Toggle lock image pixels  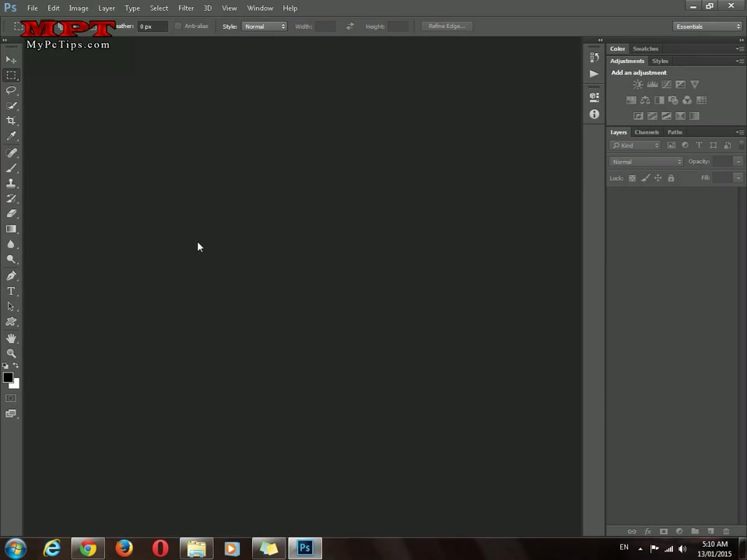click(645, 179)
